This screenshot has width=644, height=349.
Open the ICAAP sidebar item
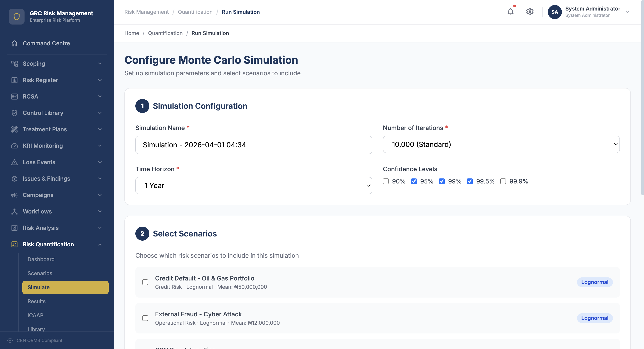[x=35, y=315]
